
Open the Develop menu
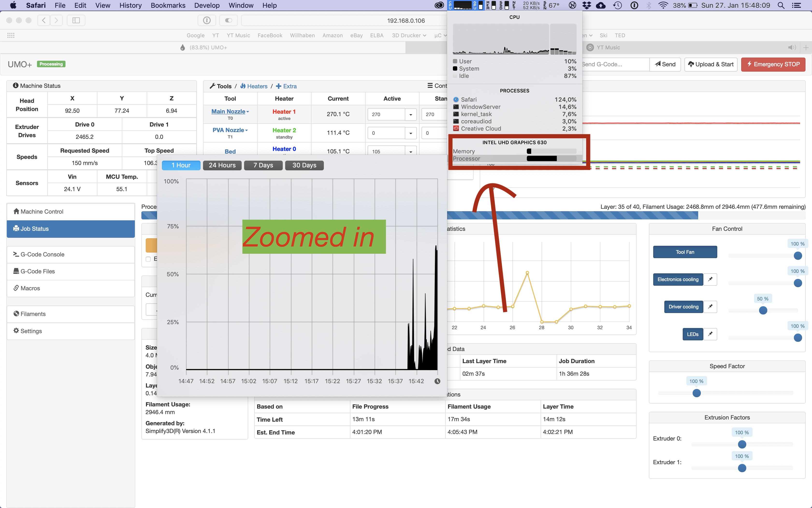click(x=207, y=5)
